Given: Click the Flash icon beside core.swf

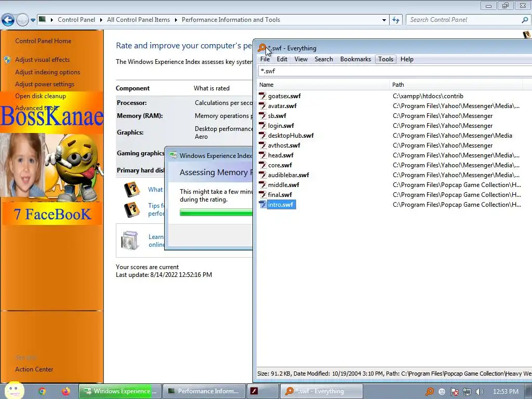Looking at the screenshot, I should [x=262, y=165].
